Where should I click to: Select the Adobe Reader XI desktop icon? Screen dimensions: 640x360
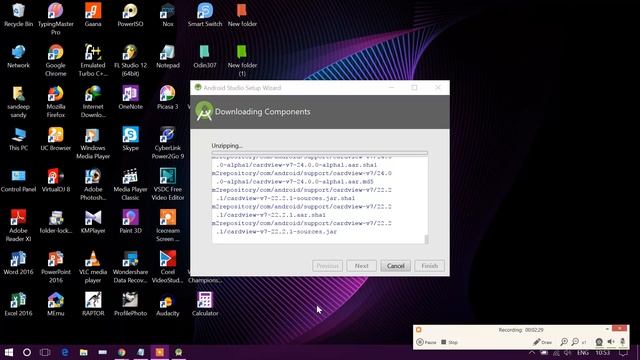click(x=18, y=226)
